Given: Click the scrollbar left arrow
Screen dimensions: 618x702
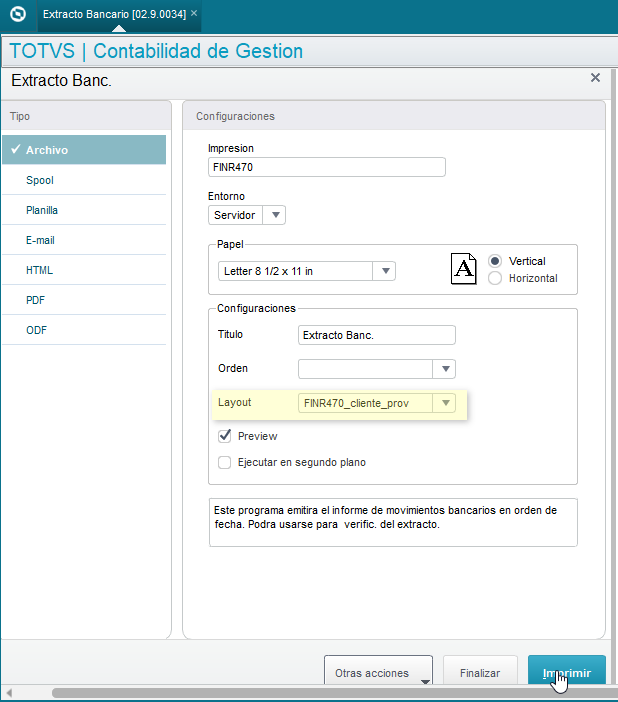Looking at the screenshot, I should tap(9, 693).
